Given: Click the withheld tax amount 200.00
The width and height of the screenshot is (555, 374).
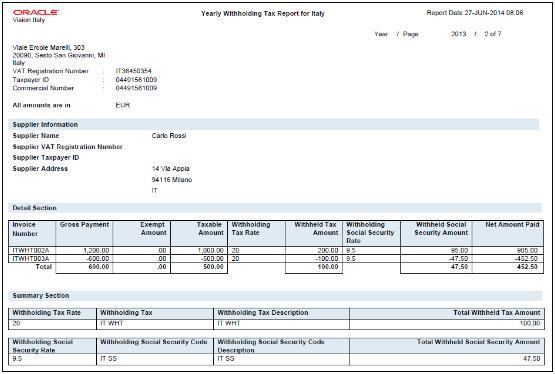Looking at the screenshot, I should [x=328, y=251].
